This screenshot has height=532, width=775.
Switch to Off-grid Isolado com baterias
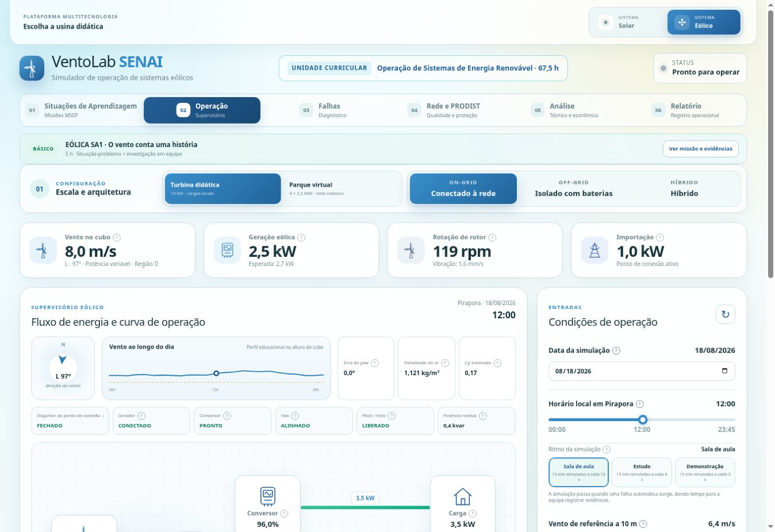[574, 188]
